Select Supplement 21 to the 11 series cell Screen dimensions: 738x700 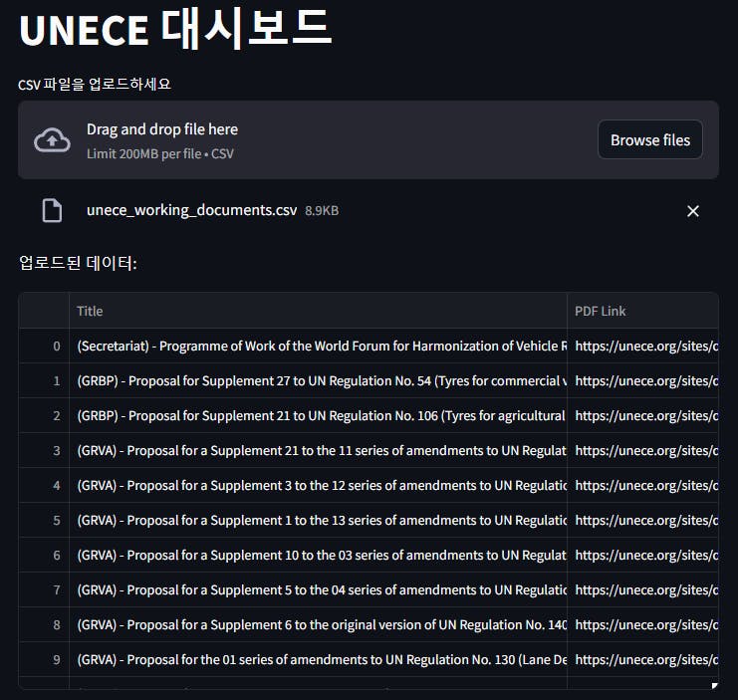318,450
